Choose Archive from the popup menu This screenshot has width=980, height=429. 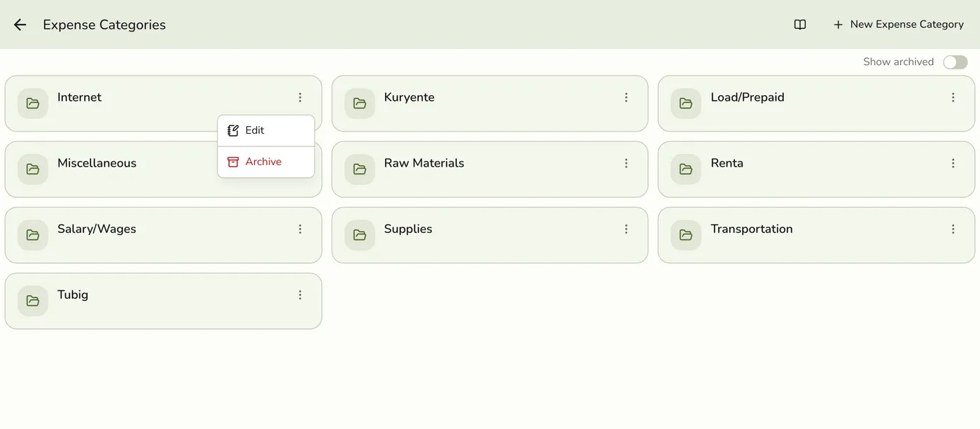[266, 162]
